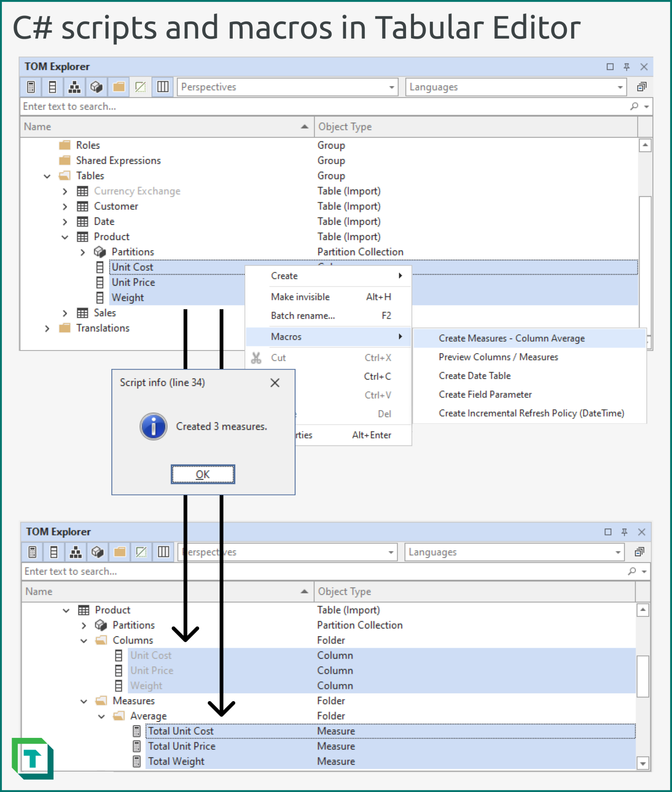The height and width of the screenshot is (792, 672).
Task: Expand the Currency Exchange table
Action: [x=65, y=191]
